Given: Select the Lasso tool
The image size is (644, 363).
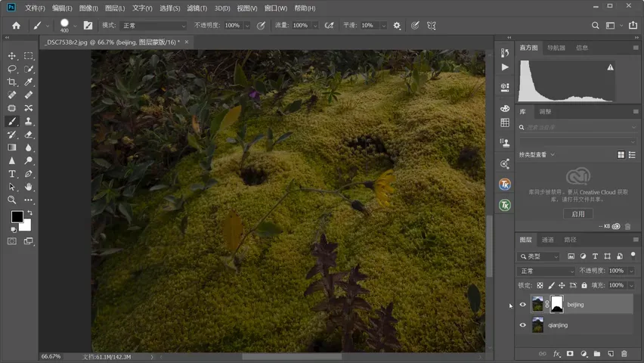Looking at the screenshot, I should [12, 69].
